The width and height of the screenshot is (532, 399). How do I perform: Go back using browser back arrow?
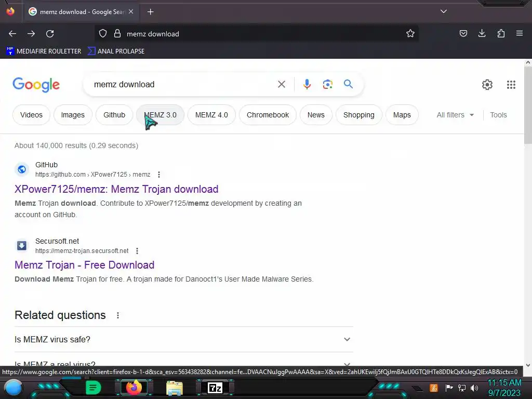point(12,34)
